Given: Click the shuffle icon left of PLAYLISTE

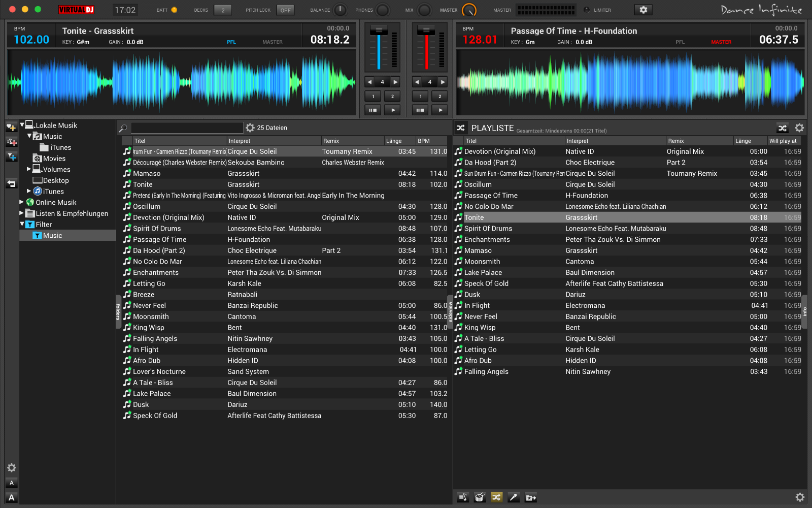Looking at the screenshot, I should [461, 128].
